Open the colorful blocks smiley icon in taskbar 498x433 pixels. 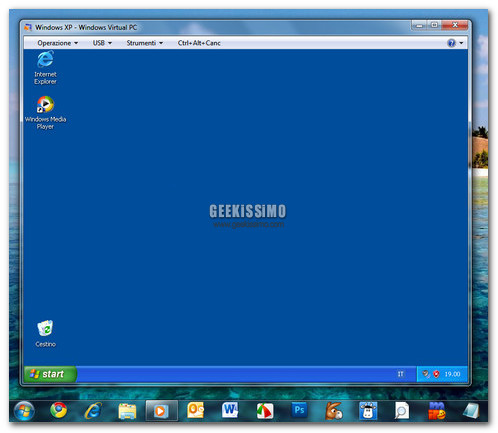(437, 411)
